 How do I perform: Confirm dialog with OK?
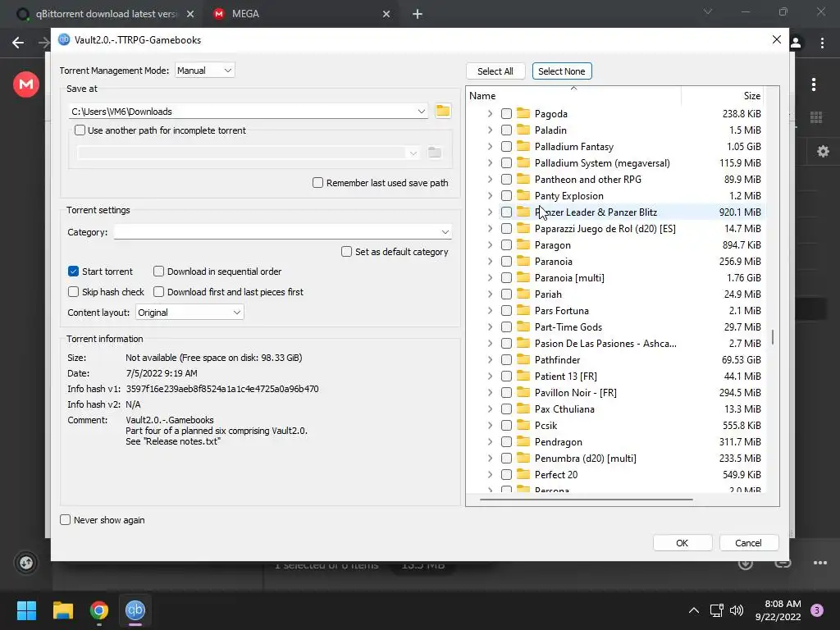(682, 543)
